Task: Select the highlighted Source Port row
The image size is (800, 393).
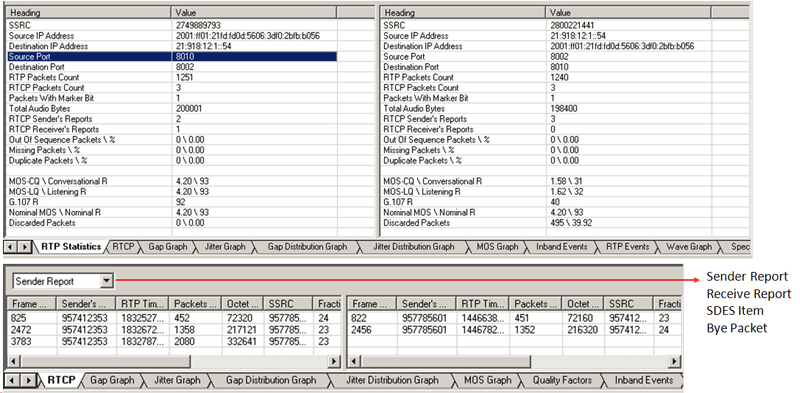Action: (x=172, y=57)
